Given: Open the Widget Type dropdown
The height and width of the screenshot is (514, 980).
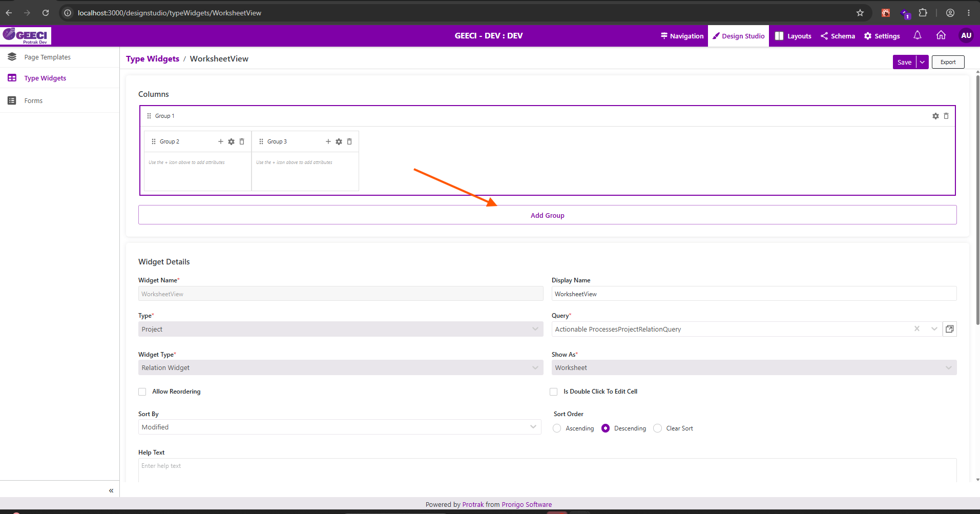Looking at the screenshot, I should tap(341, 367).
